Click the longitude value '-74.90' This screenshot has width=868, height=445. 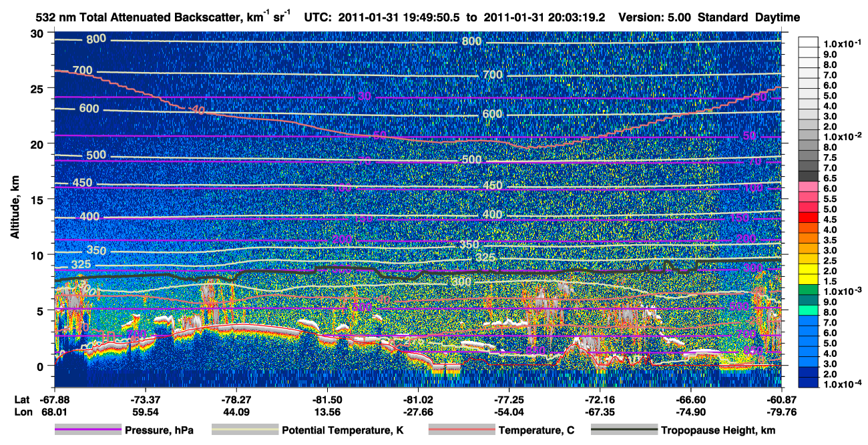pyautogui.click(x=690, y=412)
